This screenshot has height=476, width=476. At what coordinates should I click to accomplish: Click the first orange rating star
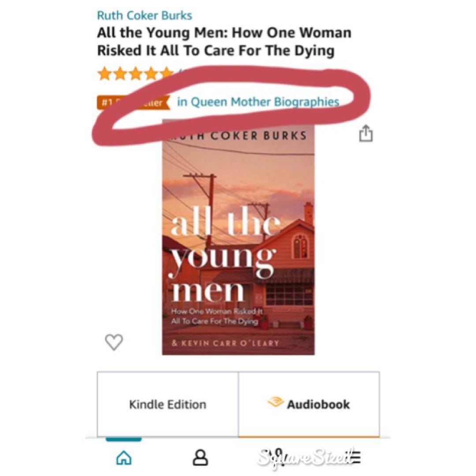[x=105, y=74]
